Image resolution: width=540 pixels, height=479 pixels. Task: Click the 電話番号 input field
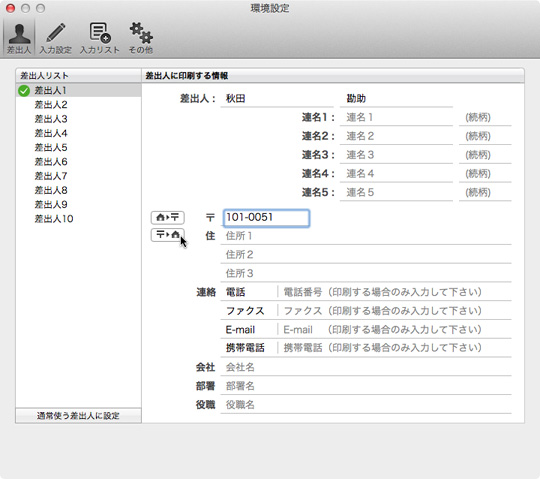[395, 292]
